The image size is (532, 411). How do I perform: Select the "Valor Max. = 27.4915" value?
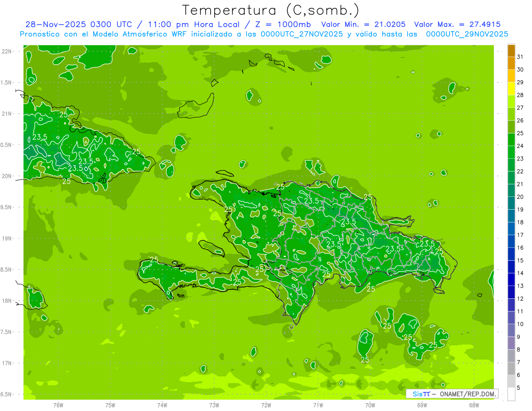457,24
